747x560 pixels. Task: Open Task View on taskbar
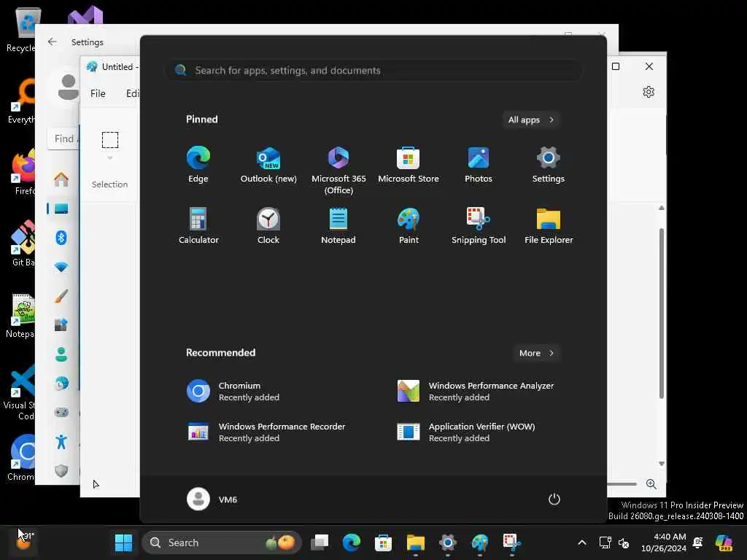click(x=320, y=542)
